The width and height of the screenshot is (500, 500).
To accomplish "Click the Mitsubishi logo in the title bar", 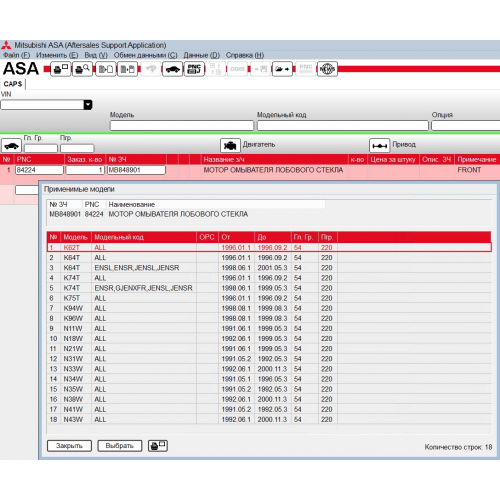I will pyautogui.click(x=6, y=45).
